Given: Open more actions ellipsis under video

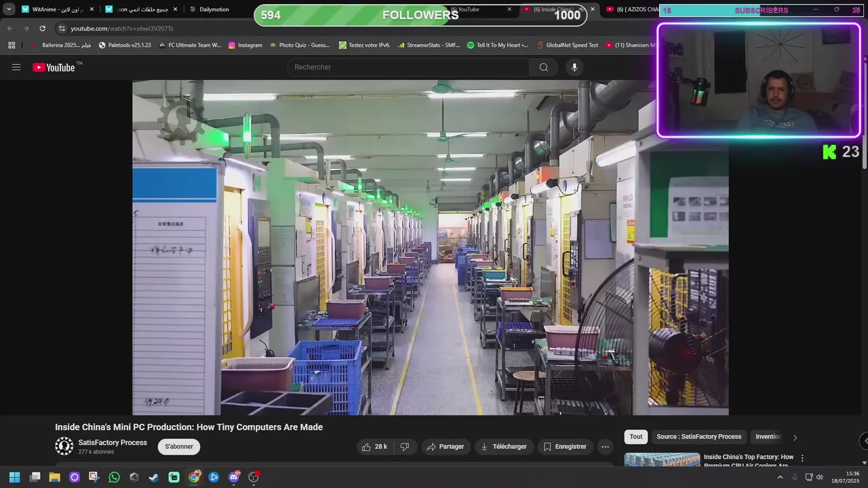Looking at the screenshot, I should click(x=605, y=447).
